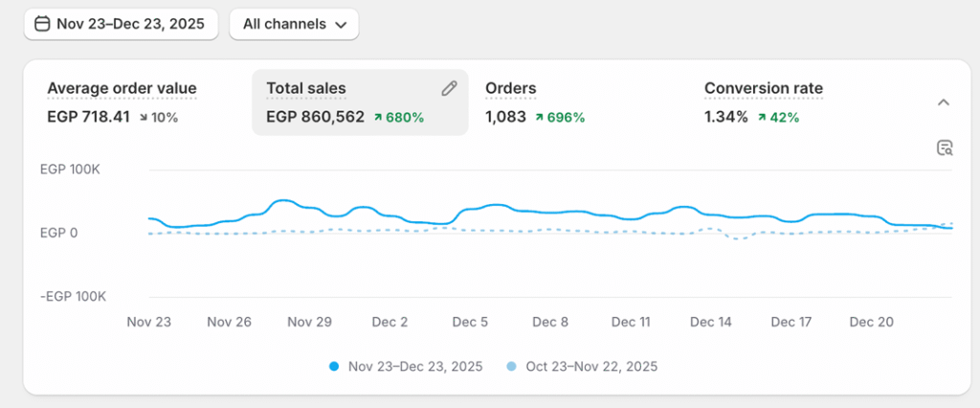Click the EGP 860,562 sales value

click(x=315, y=118)
